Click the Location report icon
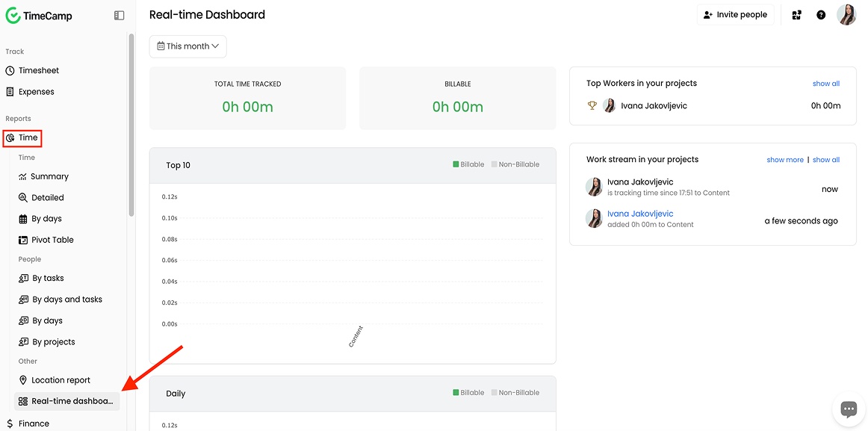The height and width of the screenshot is (431, 868). (23, 379)
